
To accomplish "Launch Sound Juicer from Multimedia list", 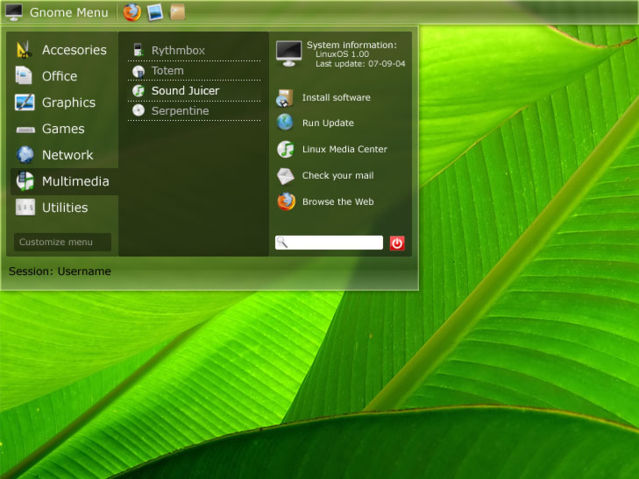I will tap(184, 91).
